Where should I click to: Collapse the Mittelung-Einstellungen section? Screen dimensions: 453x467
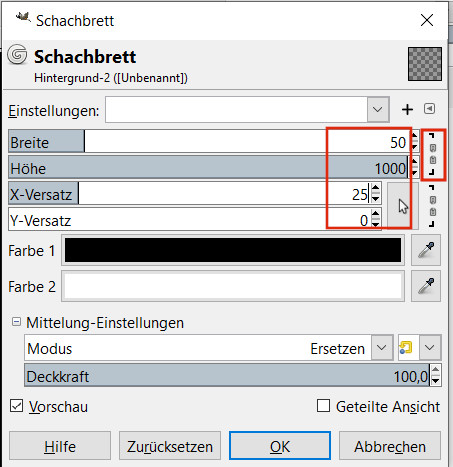16,322
